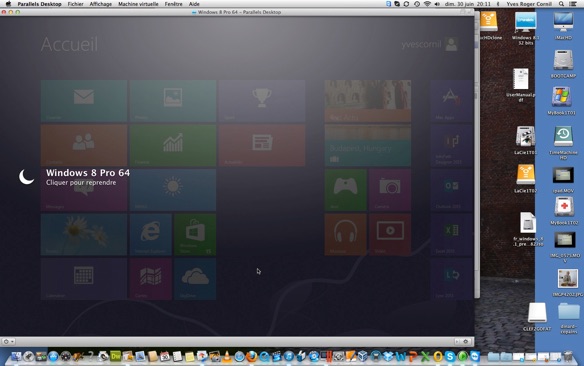Select the BOOTCAMP drive on desktop
Screen dimensions: 584x366
pyautogui.click(x=563, y=63)
